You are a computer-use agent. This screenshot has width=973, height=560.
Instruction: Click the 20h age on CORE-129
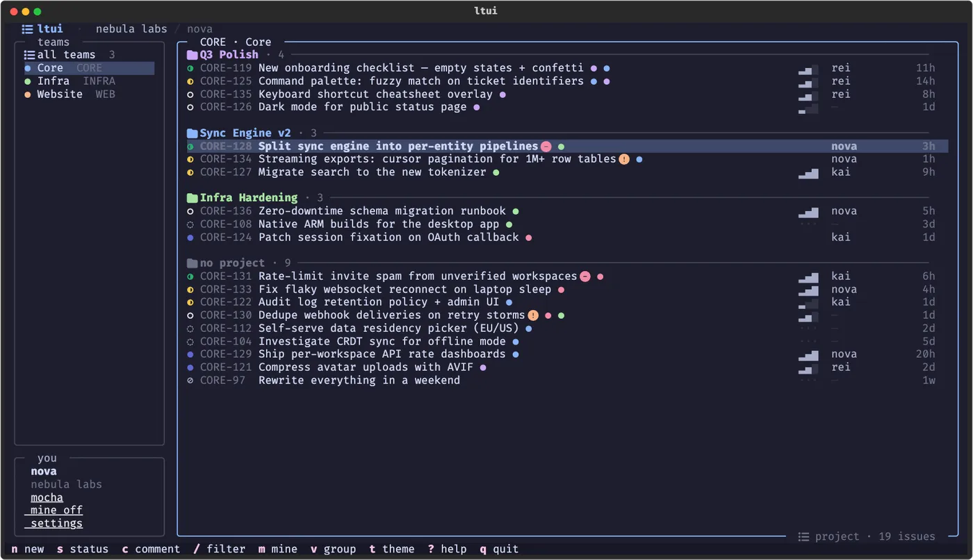tap(926, 354)
